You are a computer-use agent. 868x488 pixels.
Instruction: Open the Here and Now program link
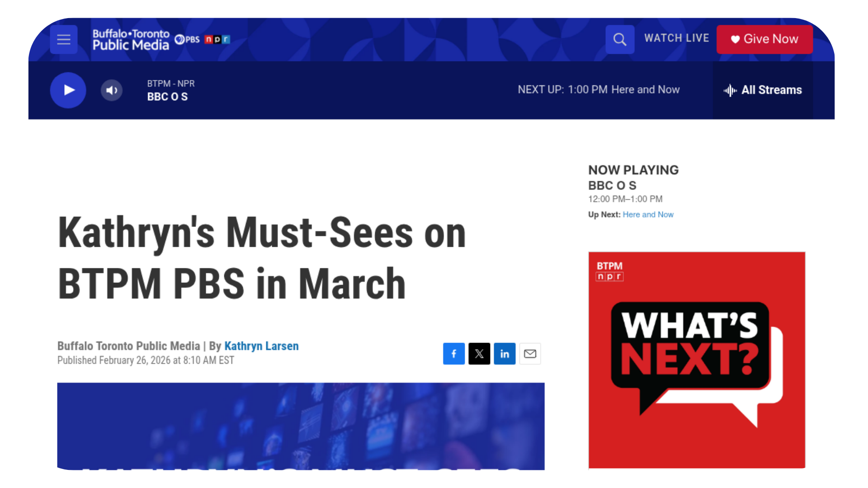coord(648,215)
